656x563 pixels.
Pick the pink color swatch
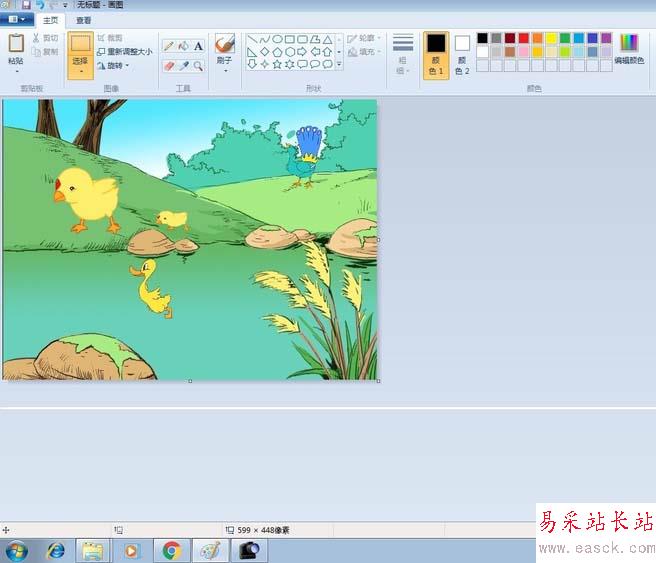tap(523, 52)
